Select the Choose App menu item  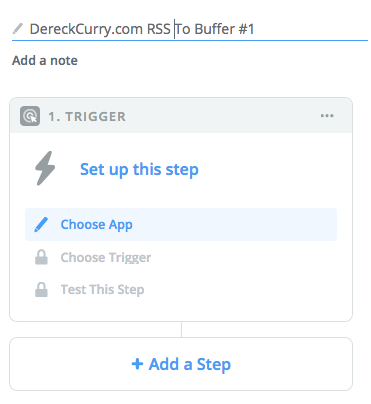[181, 224]
